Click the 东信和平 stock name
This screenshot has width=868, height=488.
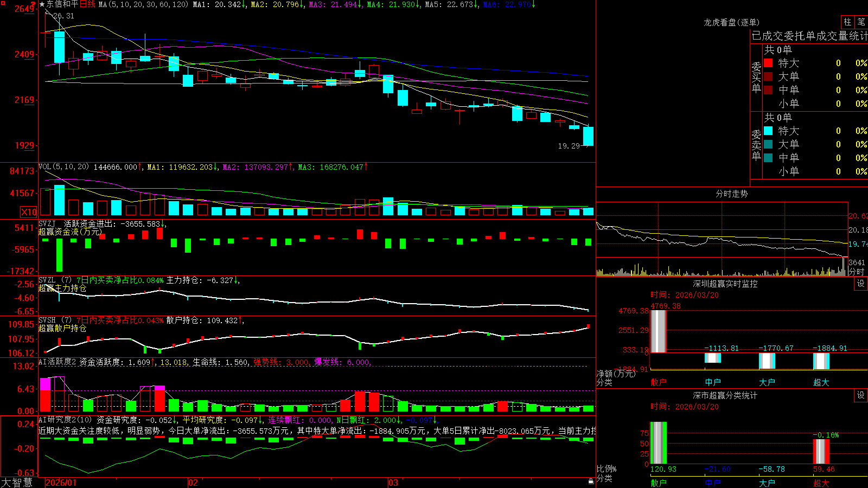point(62,4)
